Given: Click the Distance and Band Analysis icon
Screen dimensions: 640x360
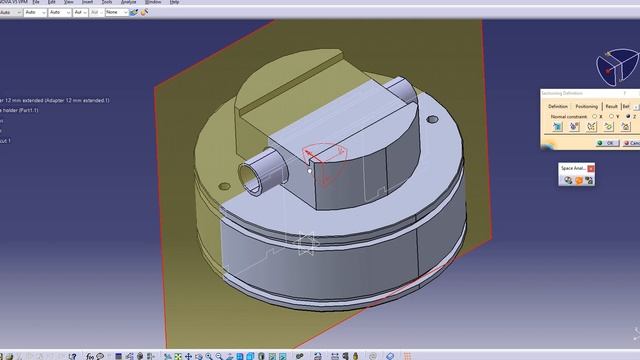Looking at the screenshot, I should tap(589, 180).
